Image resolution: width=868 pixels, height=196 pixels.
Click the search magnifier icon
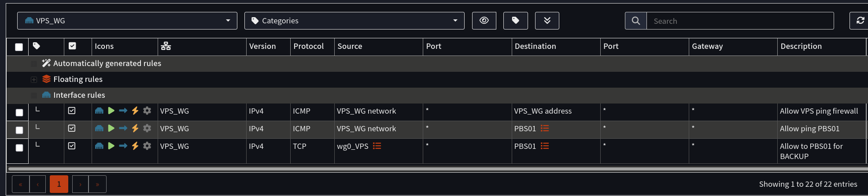636,21
